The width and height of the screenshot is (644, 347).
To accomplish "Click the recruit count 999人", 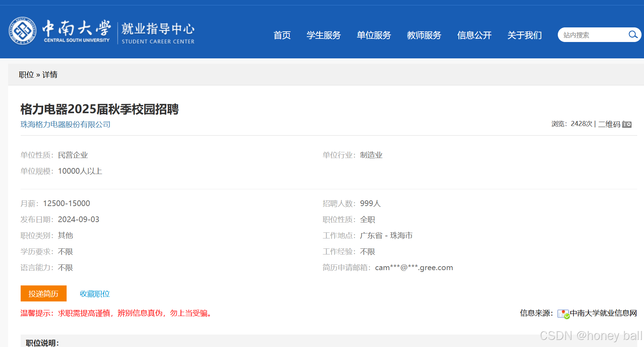I will click(x=370, y=204).
